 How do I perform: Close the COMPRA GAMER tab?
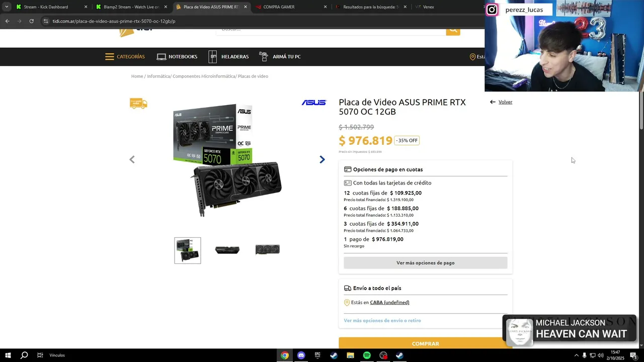point(325,7)
